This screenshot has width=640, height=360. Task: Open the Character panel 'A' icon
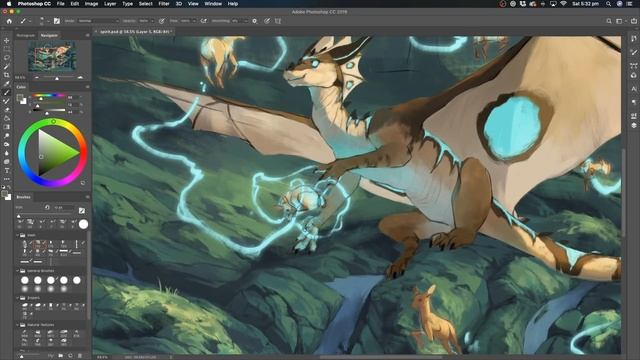[x=633, y=89]
